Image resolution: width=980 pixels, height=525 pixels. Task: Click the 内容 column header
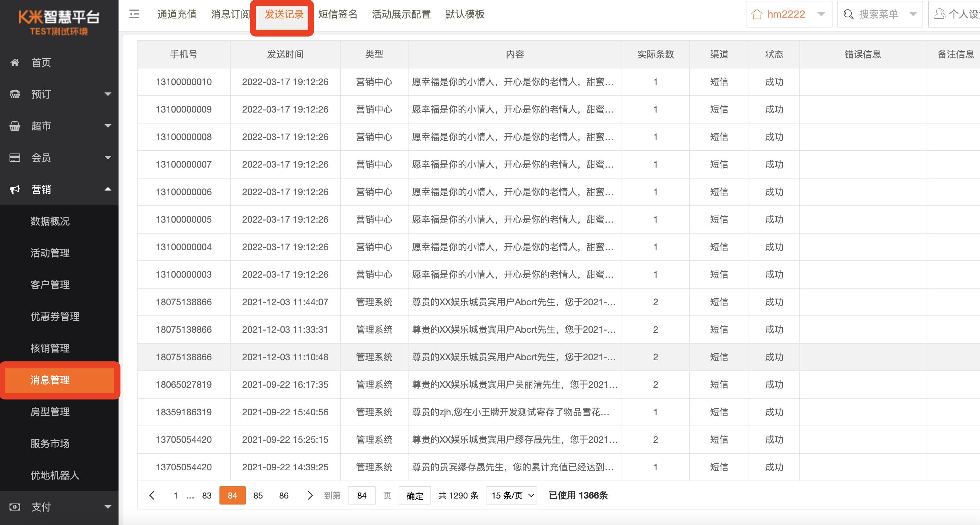515,54
